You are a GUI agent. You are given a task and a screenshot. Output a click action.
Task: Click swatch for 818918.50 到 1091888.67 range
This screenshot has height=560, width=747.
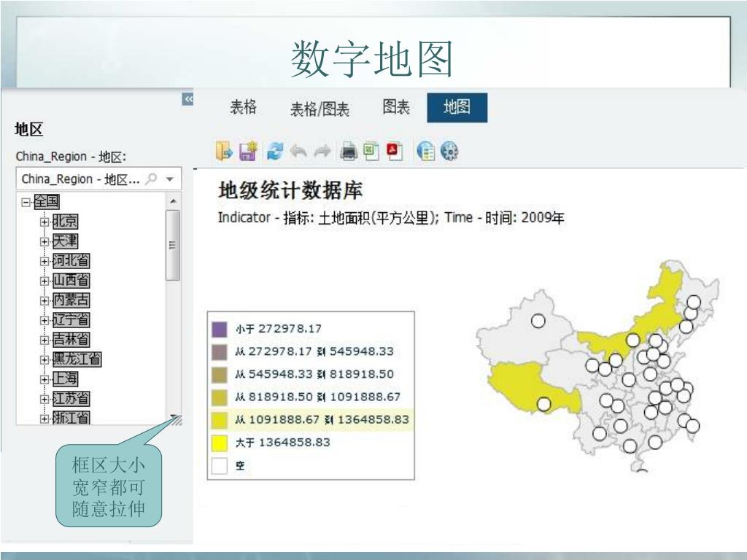tap(219, 397)
